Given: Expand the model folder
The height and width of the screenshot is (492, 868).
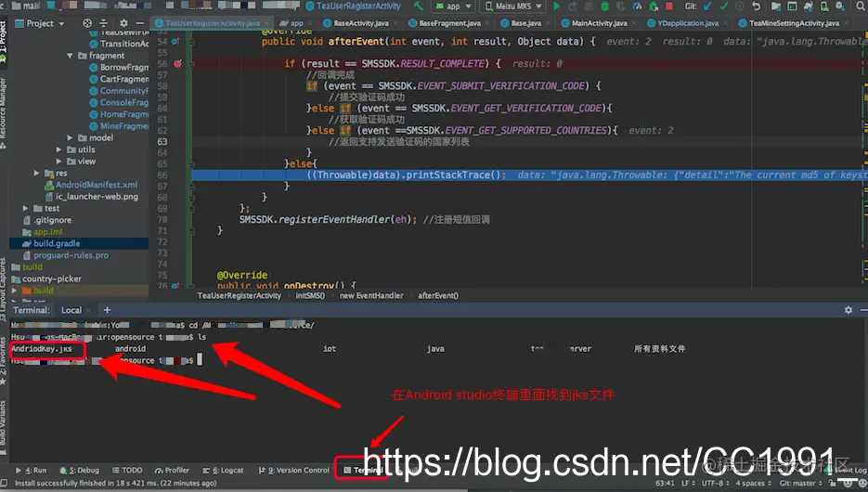Looking at the screenshot, I should [x=70, y=137].
